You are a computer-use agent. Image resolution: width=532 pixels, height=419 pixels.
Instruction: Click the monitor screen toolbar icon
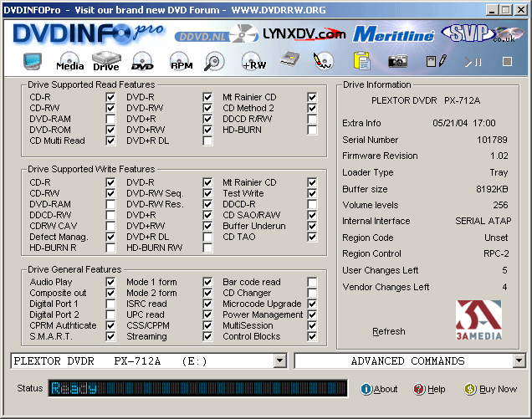33,61
